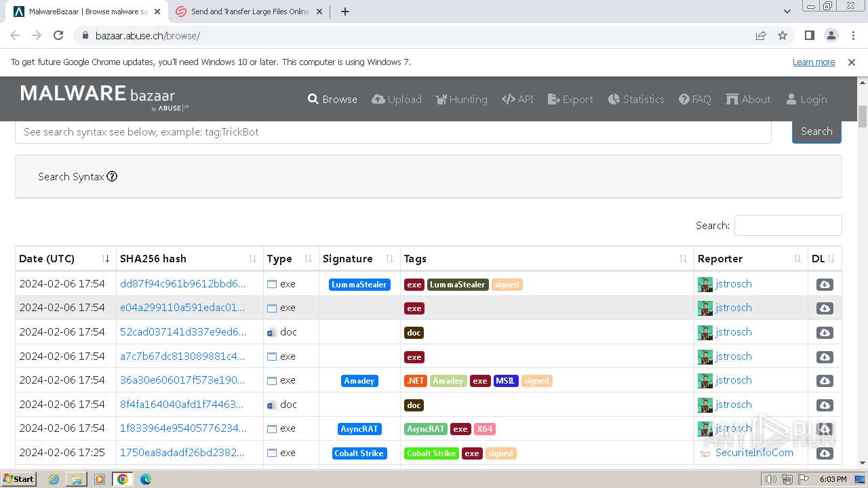Sort table by Reporter column

(x=751, y=259)
